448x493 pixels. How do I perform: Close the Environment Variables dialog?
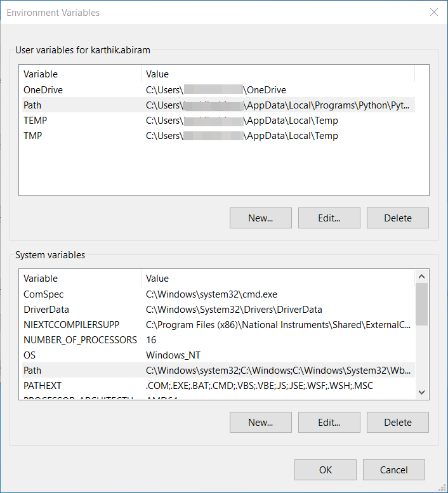[434, 12]
